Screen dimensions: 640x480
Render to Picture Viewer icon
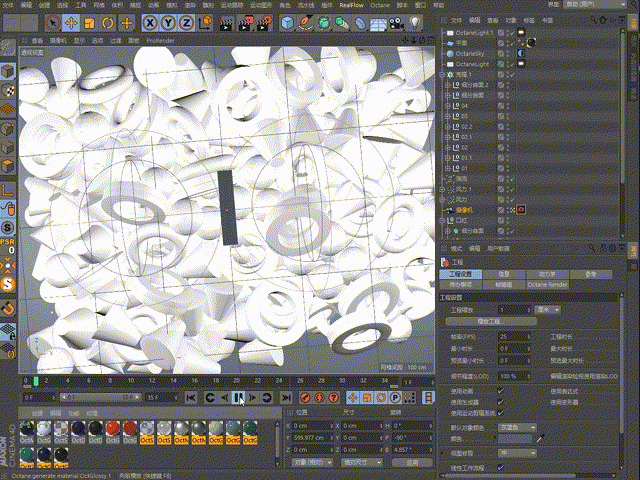tap(245, 23)
